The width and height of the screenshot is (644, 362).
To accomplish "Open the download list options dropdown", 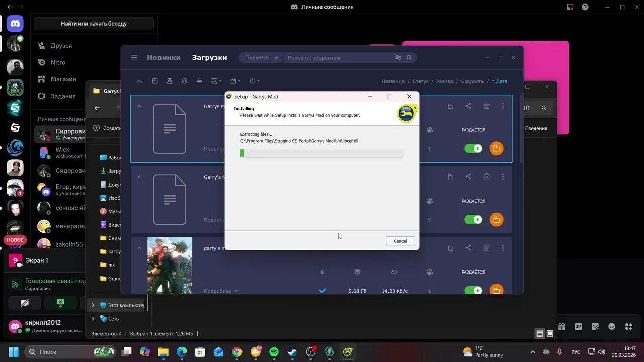I will pos(216,81).
